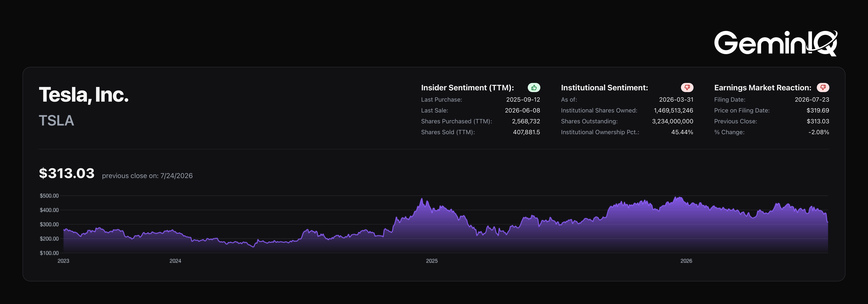Screen dimensions: 868x304
Task: Click the Filing Date label
Action: click(x=730, y=100)
